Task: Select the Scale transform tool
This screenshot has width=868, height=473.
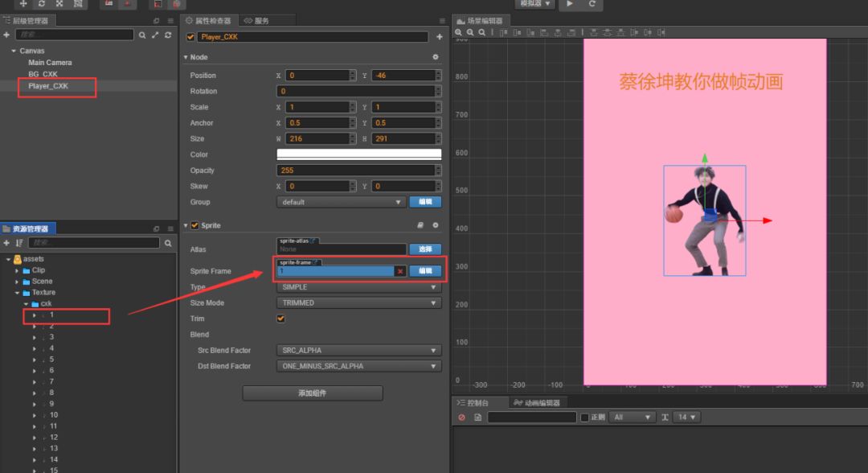Action: coord(59,3)
